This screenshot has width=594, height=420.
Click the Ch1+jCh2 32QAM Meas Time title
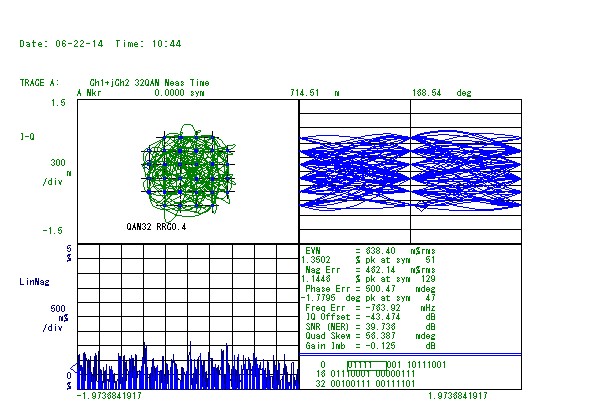click(x=149, y=83)
